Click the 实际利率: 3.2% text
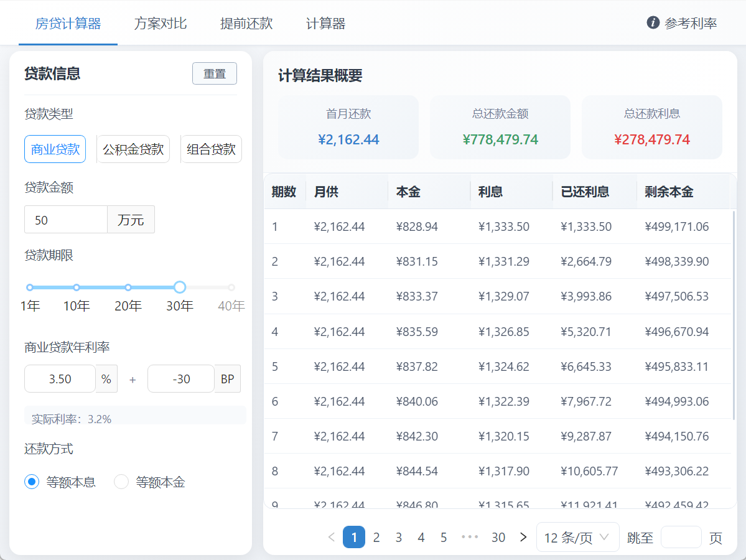746x560 pixels. coord(72,419)
